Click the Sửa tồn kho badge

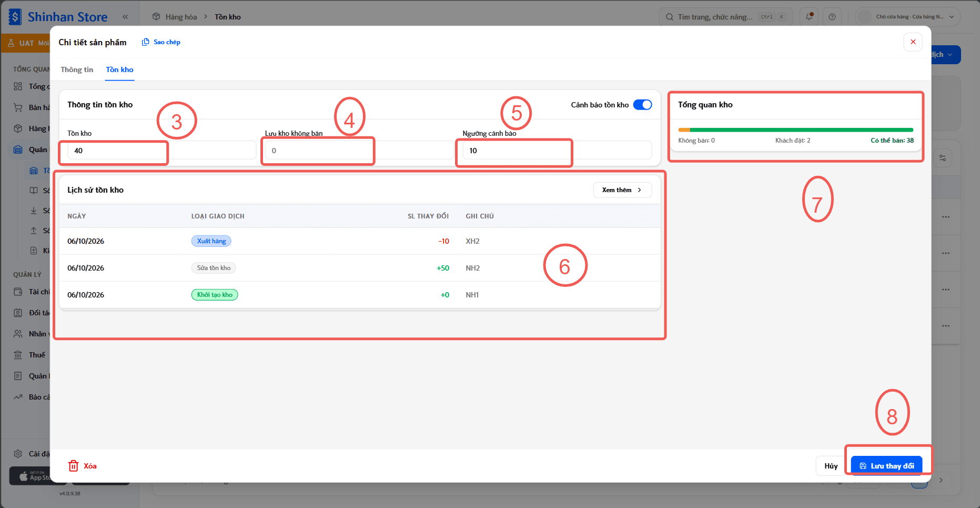tap(214, 268)
